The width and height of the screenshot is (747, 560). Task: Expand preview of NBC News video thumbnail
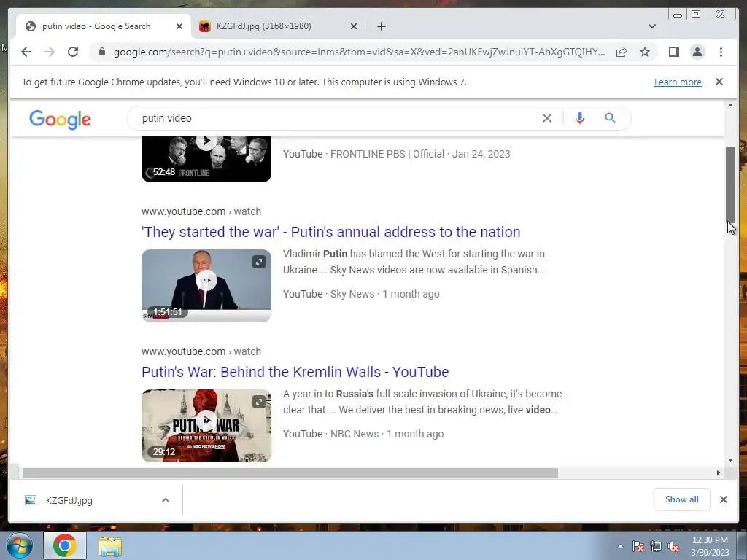[259, 402]
